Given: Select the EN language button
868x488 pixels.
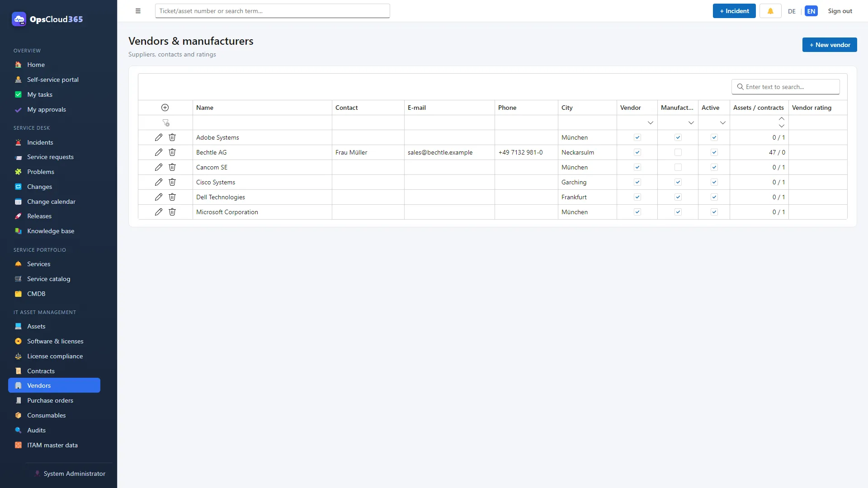Looking at the screenshot, I should click(811, 11).
